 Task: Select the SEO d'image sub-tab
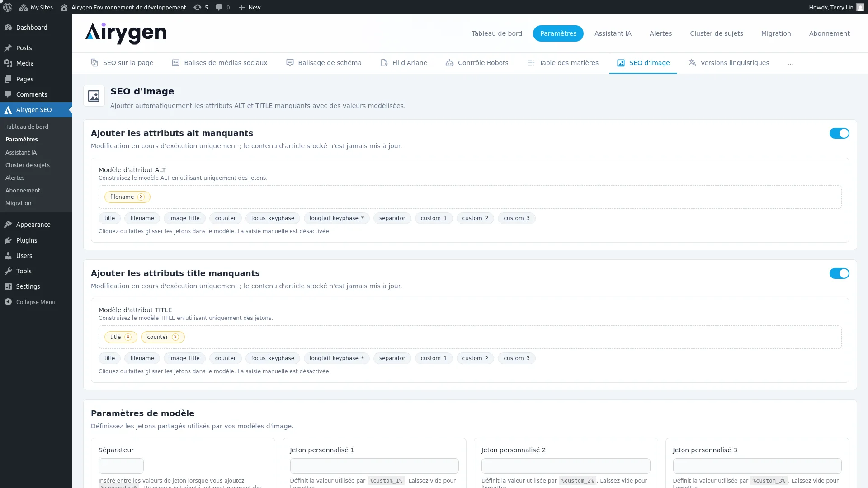pos(643,63)
